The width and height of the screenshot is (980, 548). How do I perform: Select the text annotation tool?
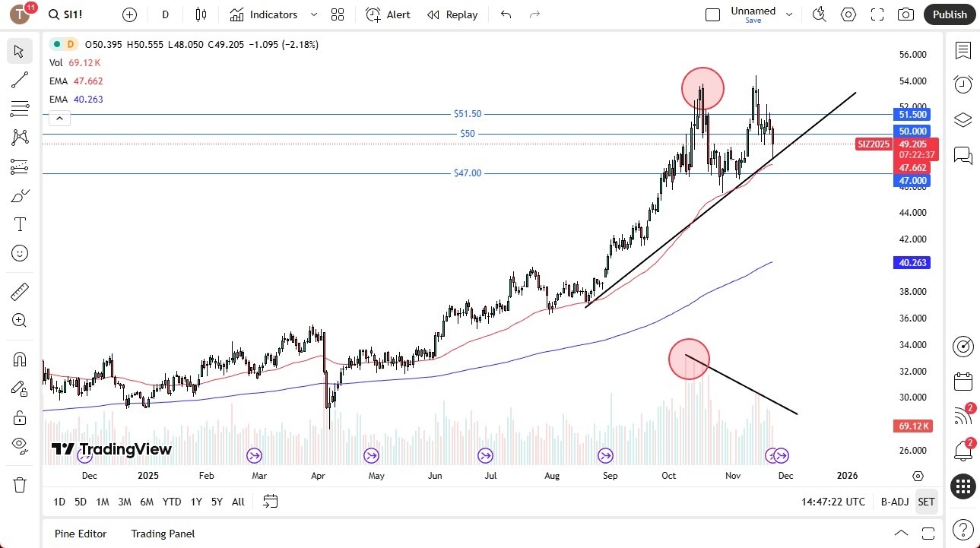[x=19, y=223]
